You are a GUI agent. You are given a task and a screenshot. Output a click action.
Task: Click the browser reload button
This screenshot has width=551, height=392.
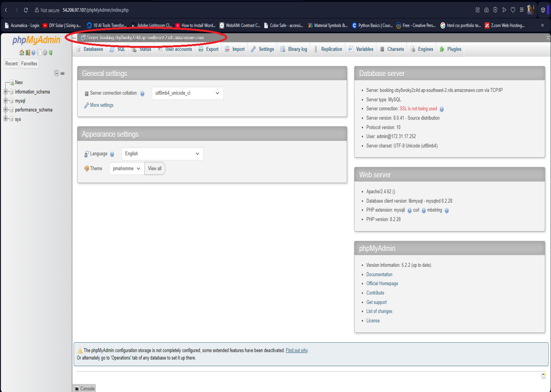point(26,10)
